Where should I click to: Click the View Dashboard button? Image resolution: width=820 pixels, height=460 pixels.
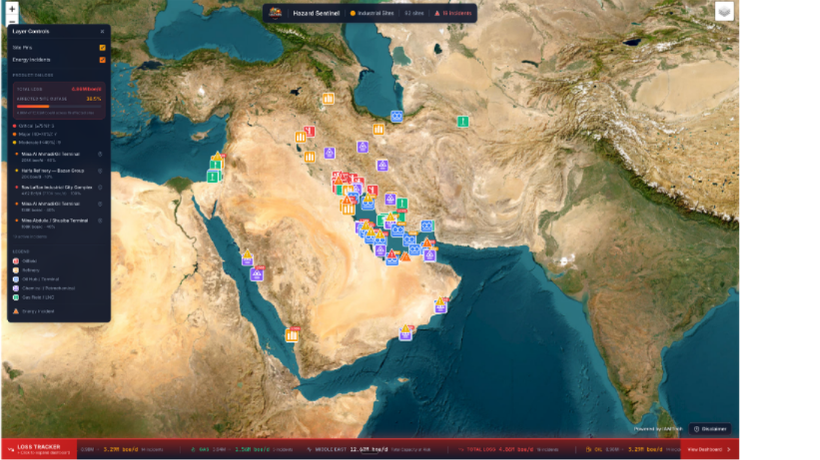click(709, 449)
